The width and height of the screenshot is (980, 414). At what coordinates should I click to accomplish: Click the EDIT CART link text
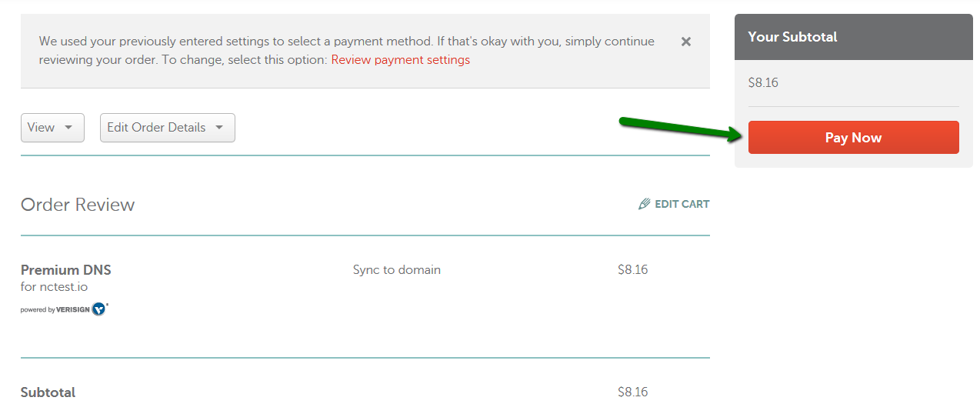tap(682, 204)
